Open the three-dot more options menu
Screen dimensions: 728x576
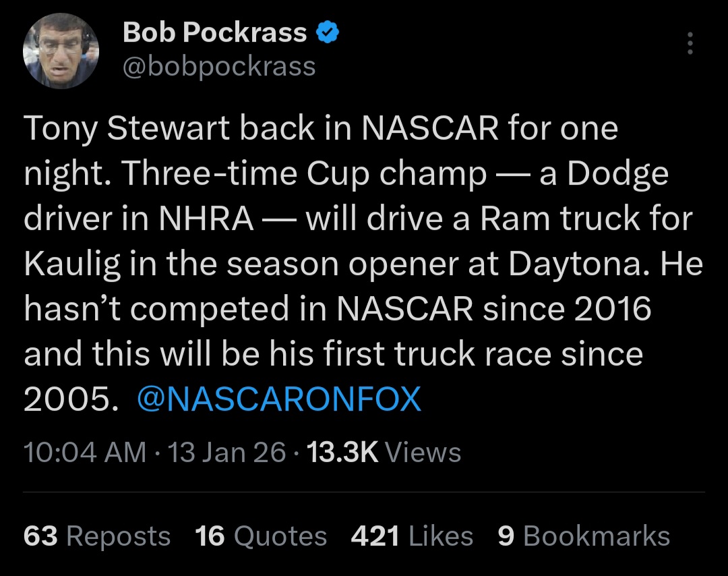pos(689,44)
